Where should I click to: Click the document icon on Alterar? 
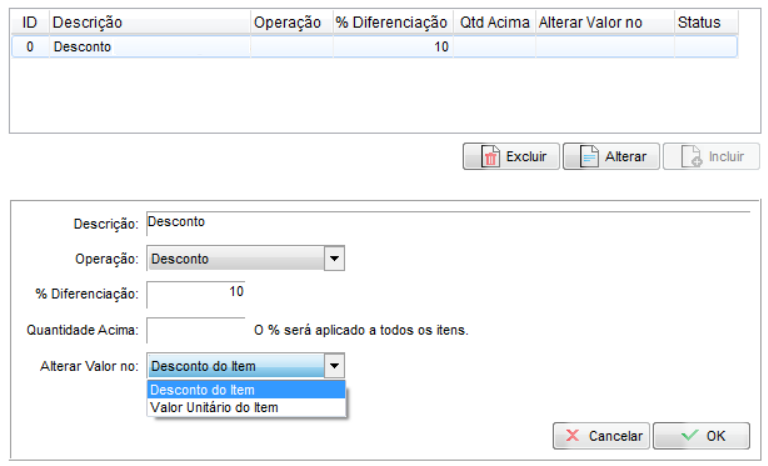589,157
